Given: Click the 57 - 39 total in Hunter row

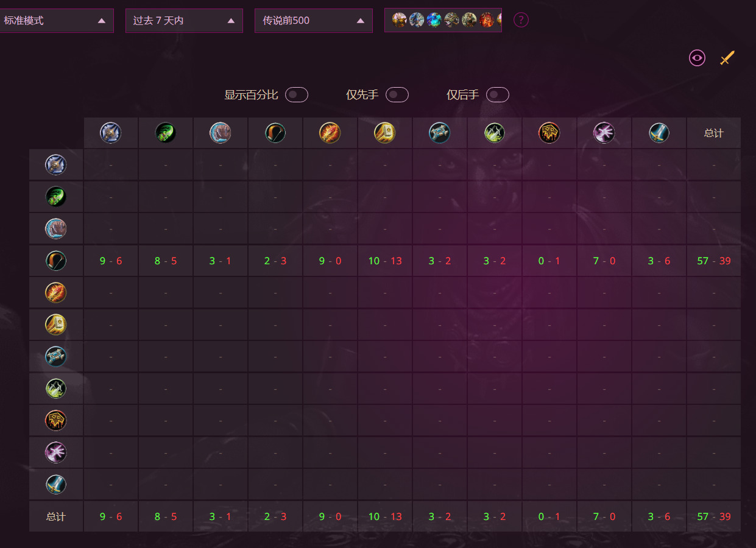Looking at the screenshot, I should tap(714, 261).
